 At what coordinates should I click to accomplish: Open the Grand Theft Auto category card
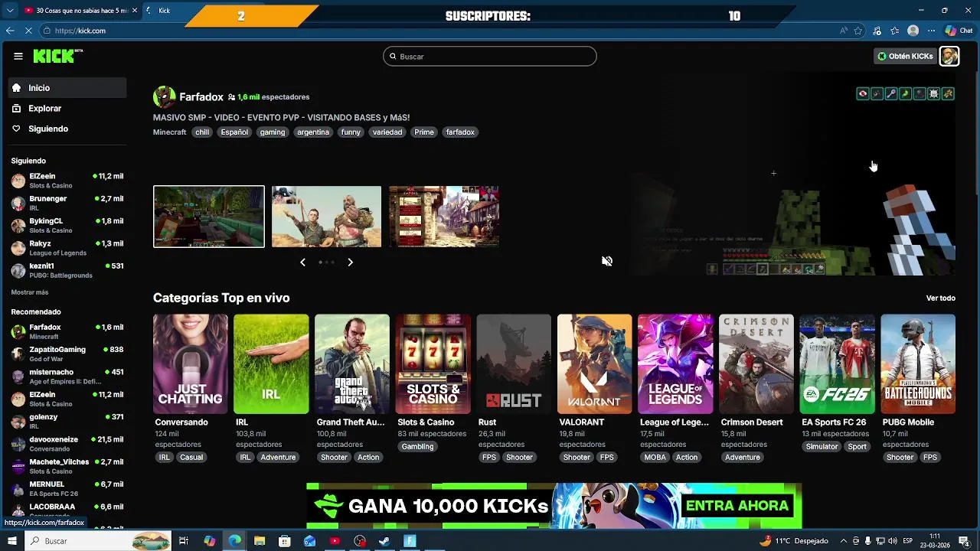pyautogui.click(x=352, y=364)
